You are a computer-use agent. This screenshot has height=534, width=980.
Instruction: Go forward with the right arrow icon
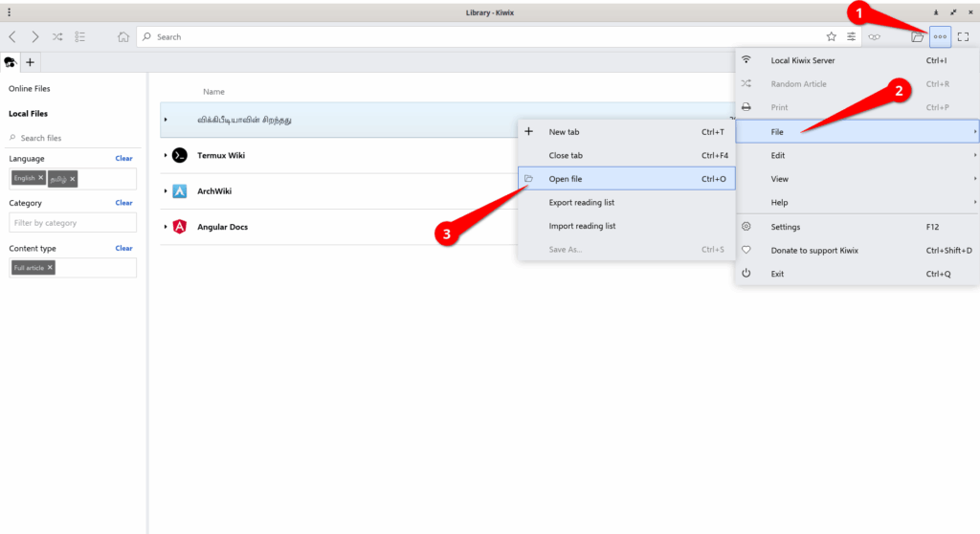(35, 37)
